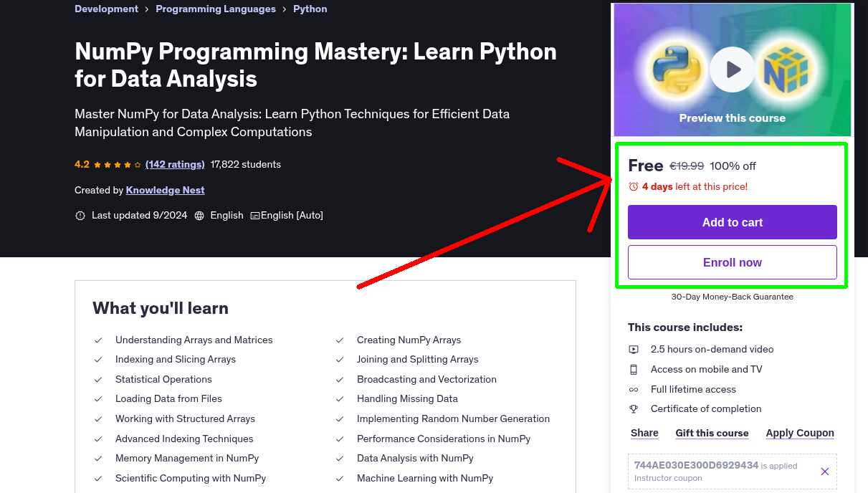
Task: Click Data Analysis with NumPy item
Action: point(415,459)
